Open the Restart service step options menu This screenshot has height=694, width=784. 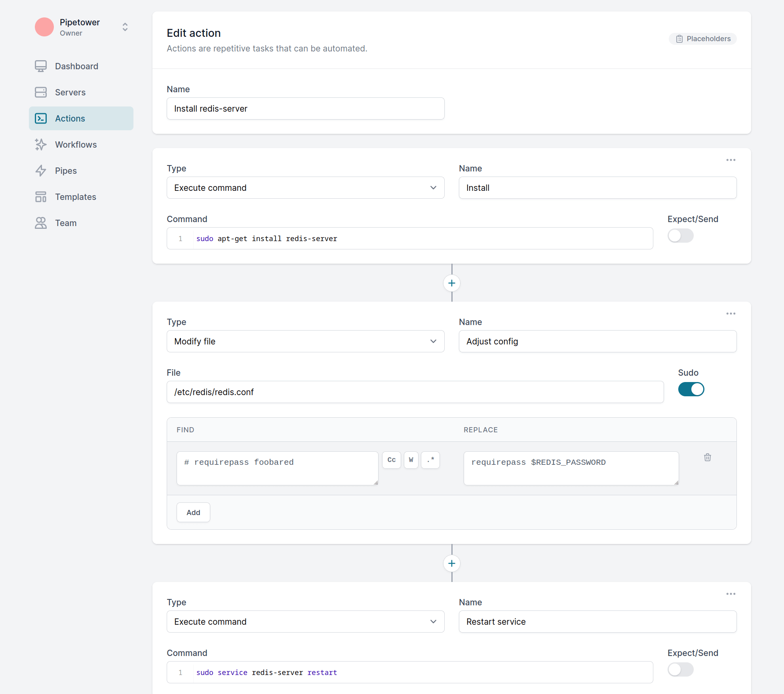pyautogui.click(x=731, y=594)
